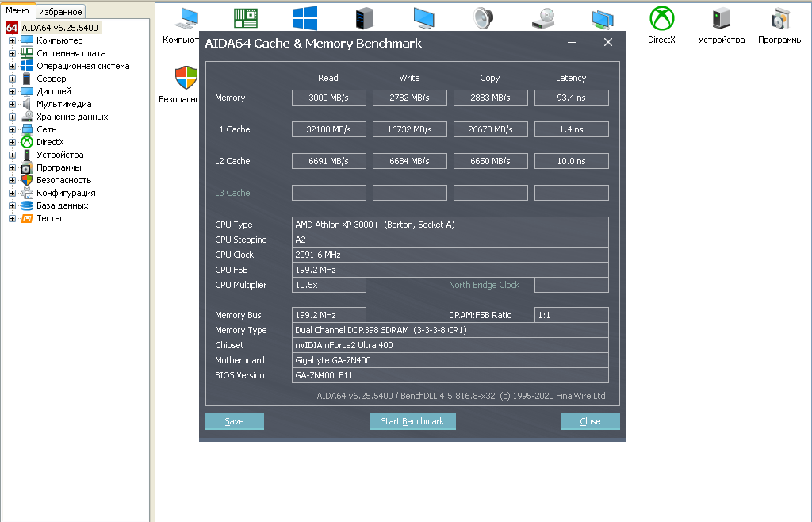
Task: Open the Безопасность shield icon
Action: [x=186, y=79]
